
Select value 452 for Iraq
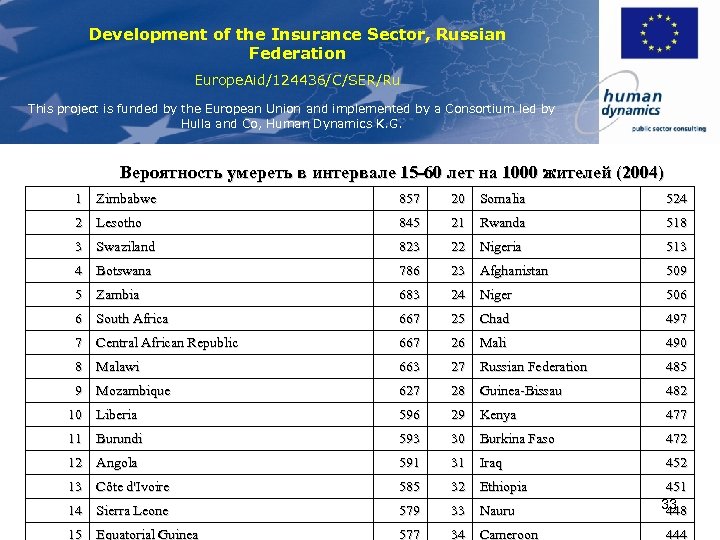pos(676,462)
